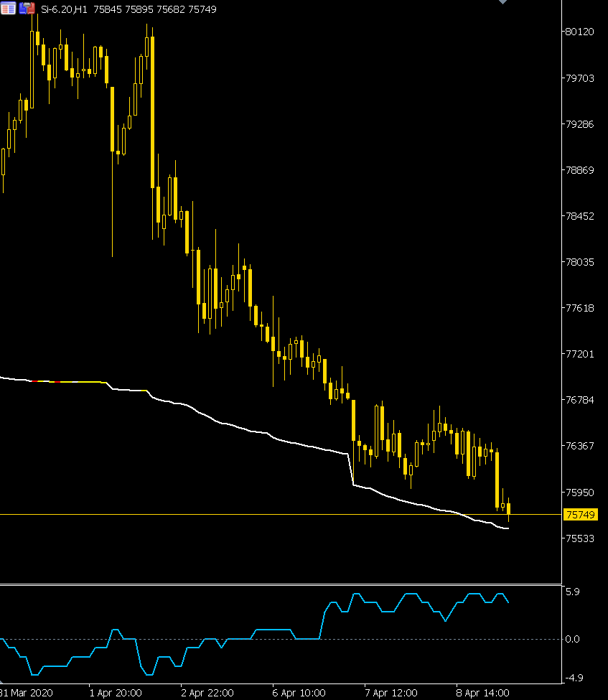
Task: Click the 80120 price scale label
Action: tap(579, 32)
